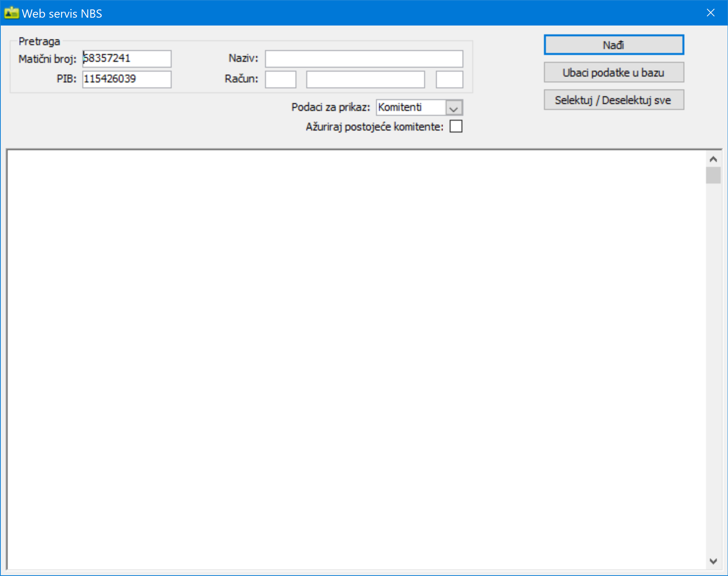The width and height of the screenshot is (728, 576).
Task: Click Ubaci podatke u bazu button
Action: (614, 72)
